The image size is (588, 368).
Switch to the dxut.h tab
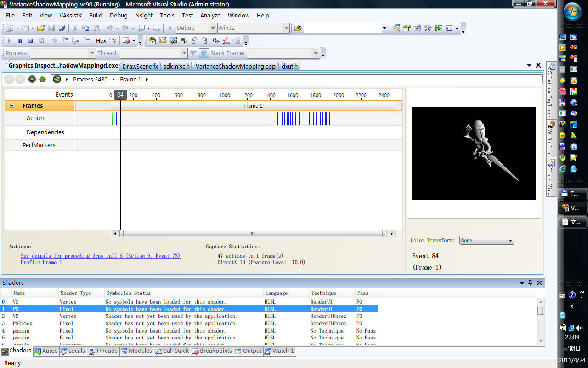[289, 66]
